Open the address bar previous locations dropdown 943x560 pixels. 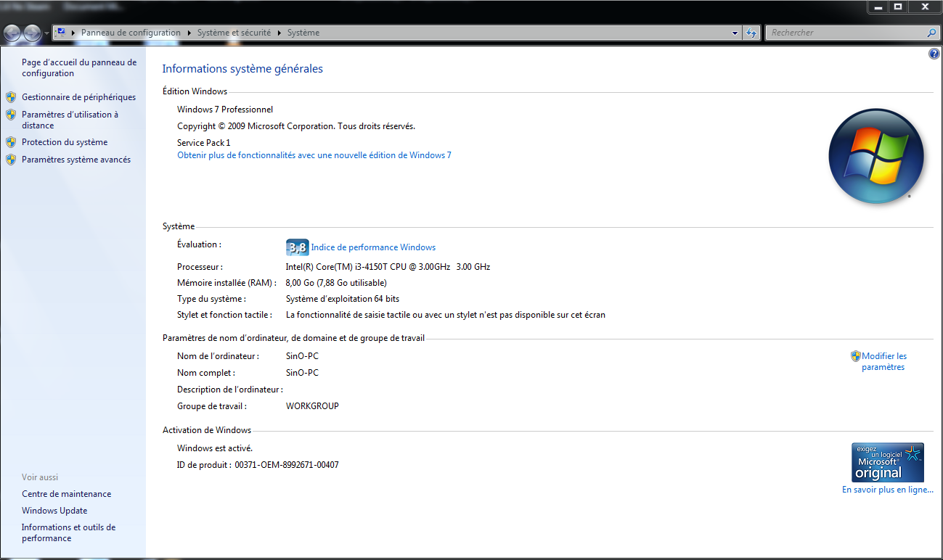pyautogui.click(x=735, y=33)
